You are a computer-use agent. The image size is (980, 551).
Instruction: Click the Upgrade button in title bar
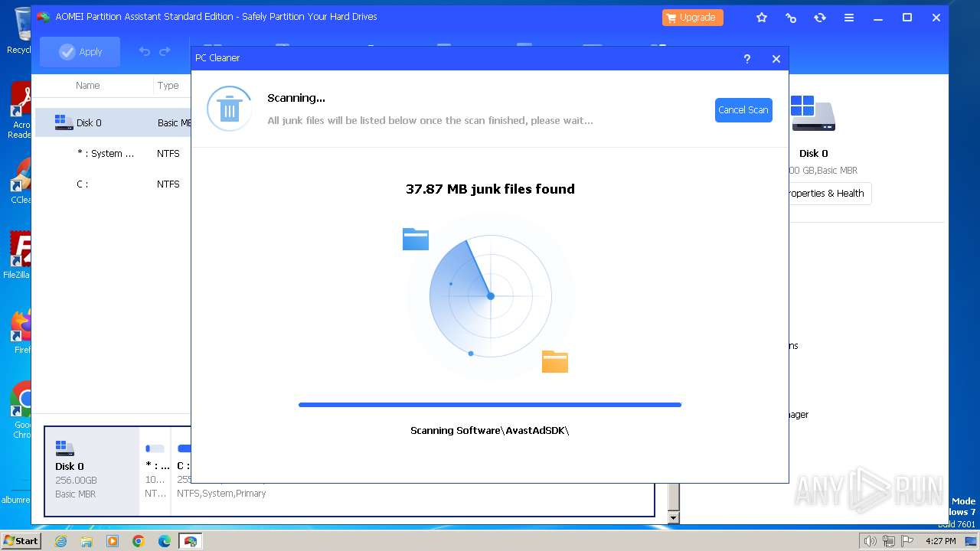coord(693,18)
